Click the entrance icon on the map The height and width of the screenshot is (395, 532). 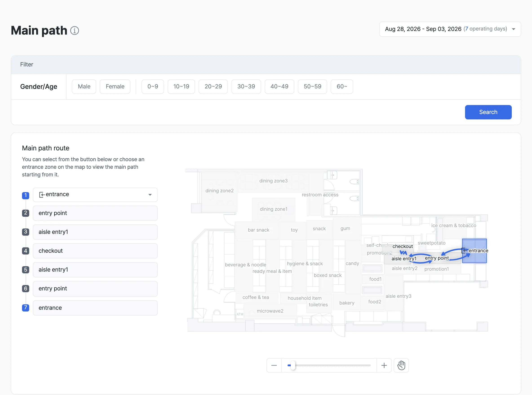coord(464,251)
